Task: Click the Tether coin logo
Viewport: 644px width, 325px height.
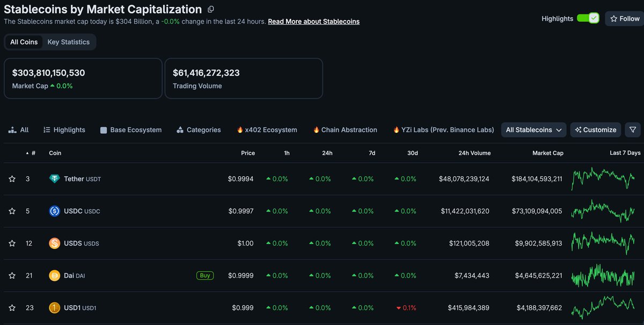Action: pos(54,179)
